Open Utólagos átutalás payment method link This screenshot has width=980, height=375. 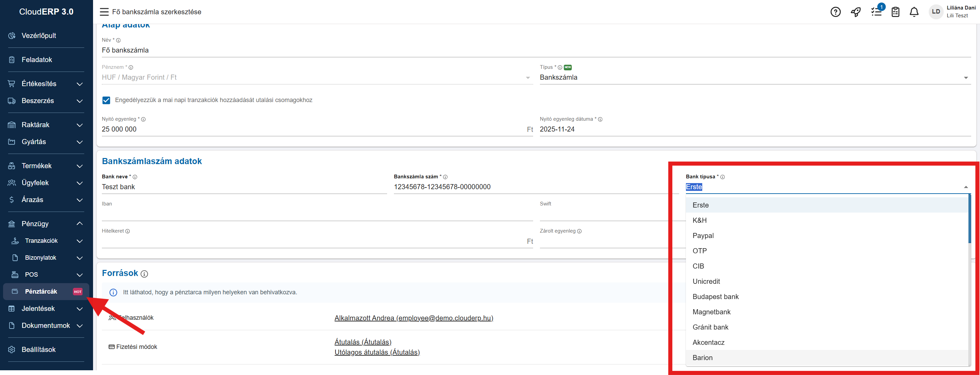point(377,352)
